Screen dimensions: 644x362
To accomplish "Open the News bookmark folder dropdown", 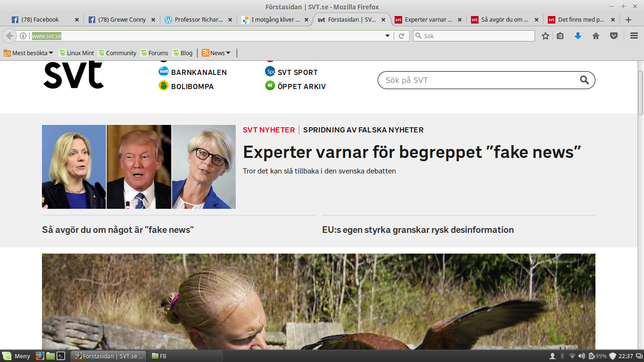I will click(216, 53).
